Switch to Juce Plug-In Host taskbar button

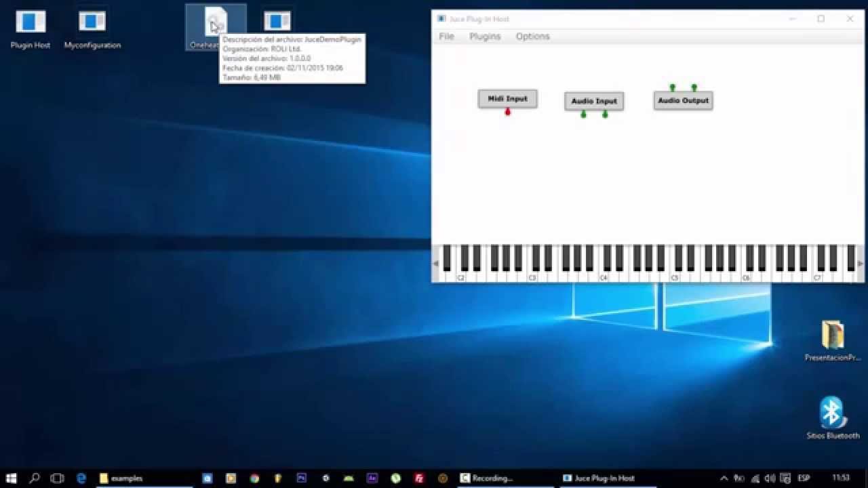click(x=608, y=478)
